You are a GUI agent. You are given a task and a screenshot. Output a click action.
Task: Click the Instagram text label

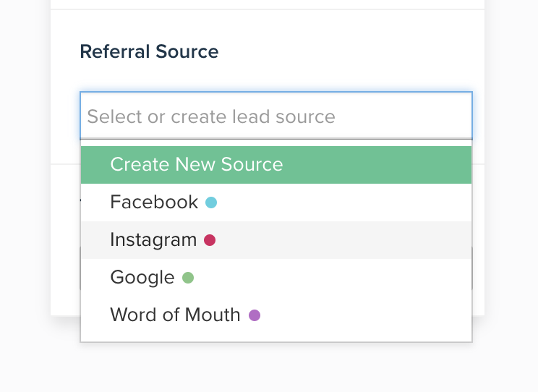pos(153,240)
